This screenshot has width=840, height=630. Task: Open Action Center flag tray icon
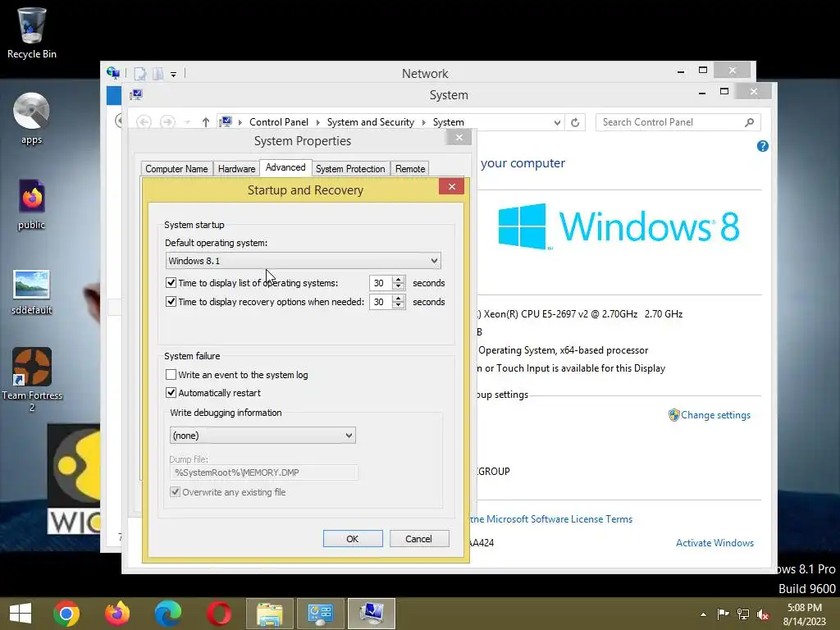pos(724,614)
